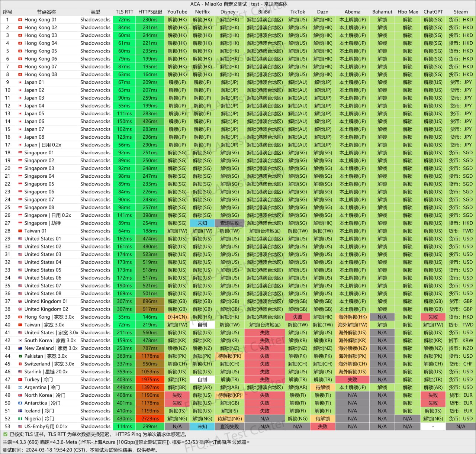Select the Starlink | 星链 20.0x node name

click(x=46, y=372)
